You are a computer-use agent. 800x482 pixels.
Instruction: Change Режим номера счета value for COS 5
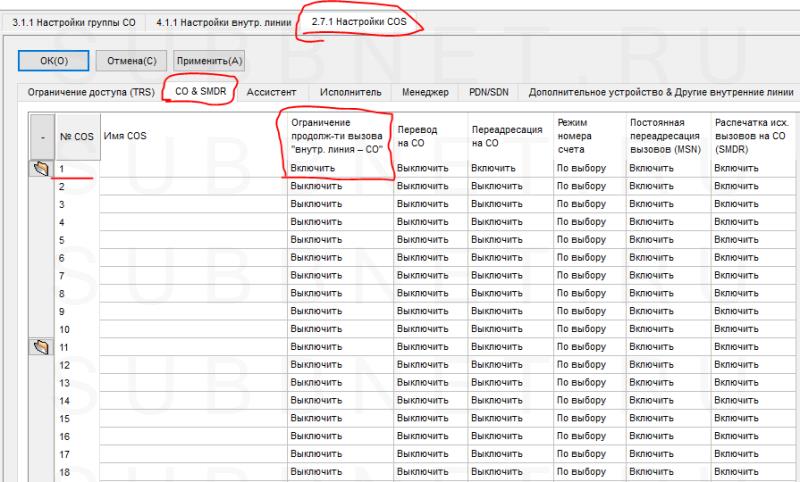587,240
